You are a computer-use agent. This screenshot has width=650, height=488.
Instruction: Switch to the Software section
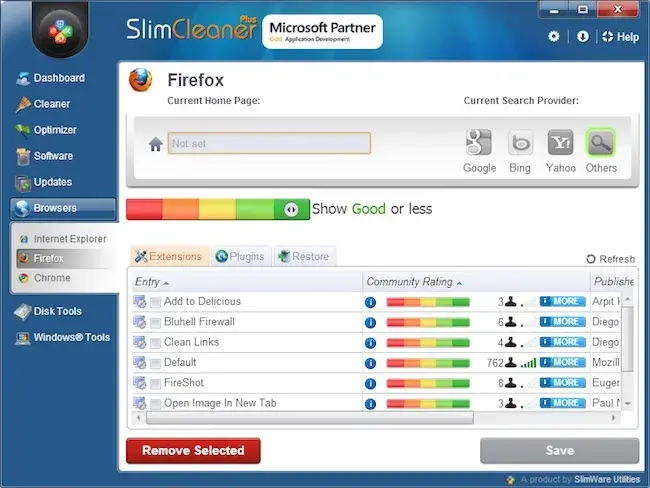coord(44,156)
